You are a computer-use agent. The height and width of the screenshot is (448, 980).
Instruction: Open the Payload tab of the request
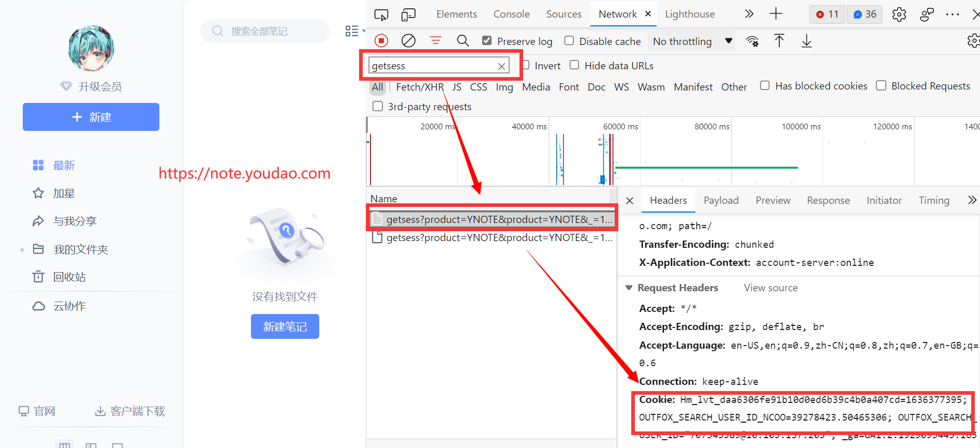(721, 200)
